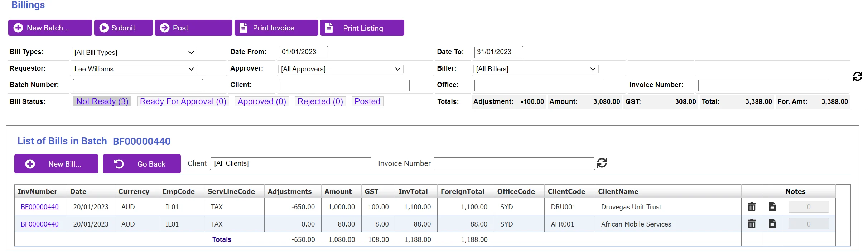Click the Print Invoice button
868x252 pixels.
[276, 28]
